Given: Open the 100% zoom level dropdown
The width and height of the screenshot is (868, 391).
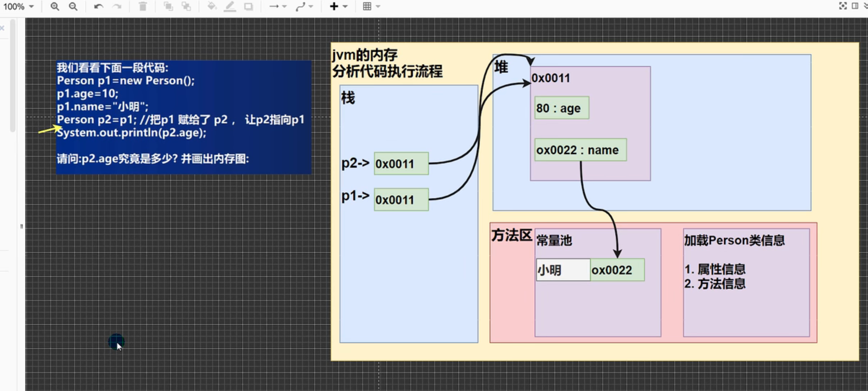Looking at the screenshot, I should pyautogui.click(x=19, y=7).
